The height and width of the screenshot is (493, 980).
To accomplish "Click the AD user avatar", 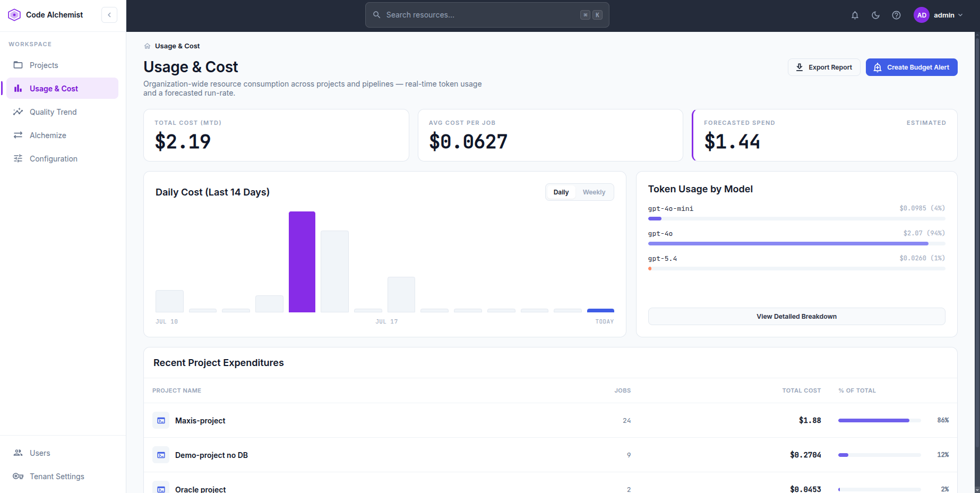I will point(922,15).
